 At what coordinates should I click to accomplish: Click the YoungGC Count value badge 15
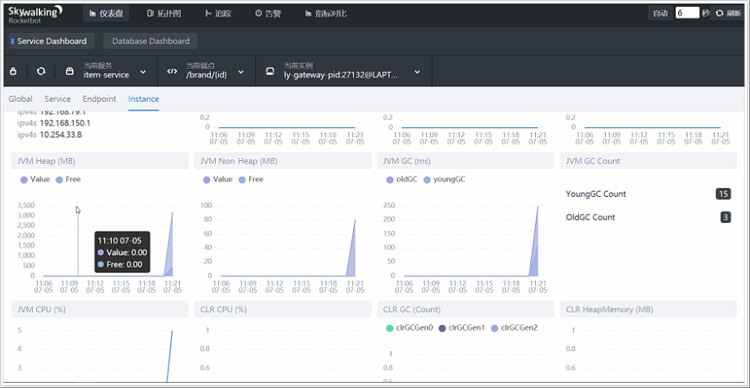(x=723, y=194)
